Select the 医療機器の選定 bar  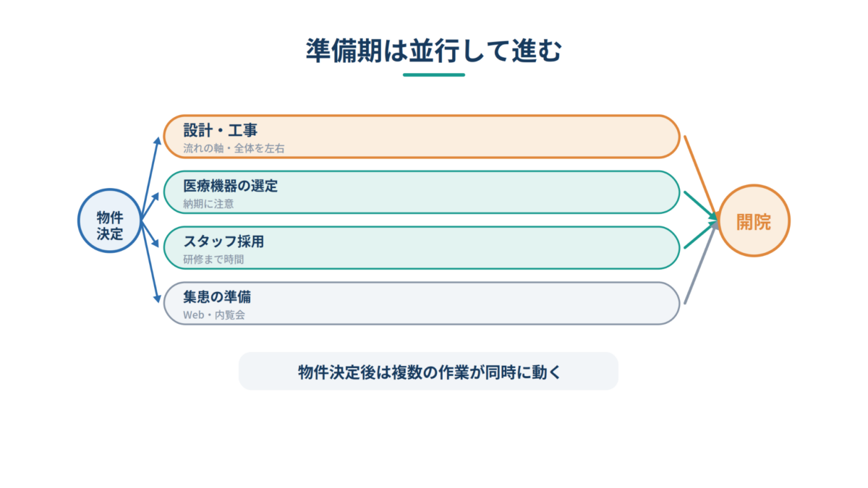[x=422, y=192]
